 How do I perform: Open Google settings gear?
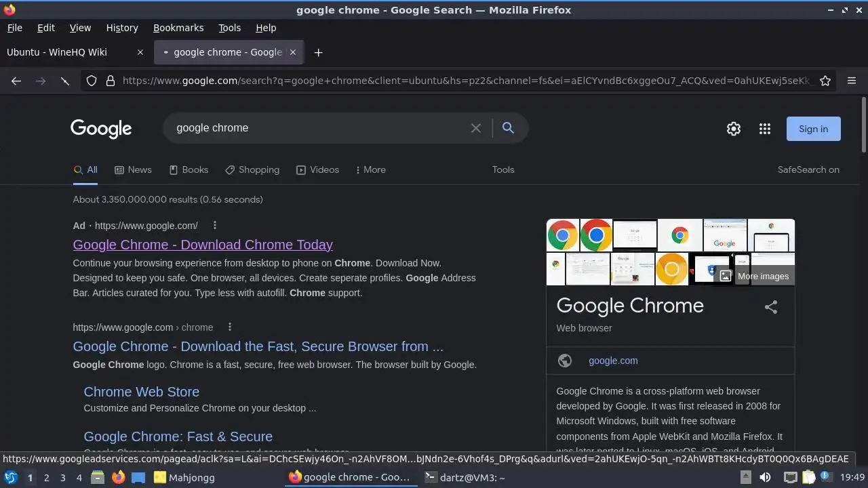[x=734, y=129]
